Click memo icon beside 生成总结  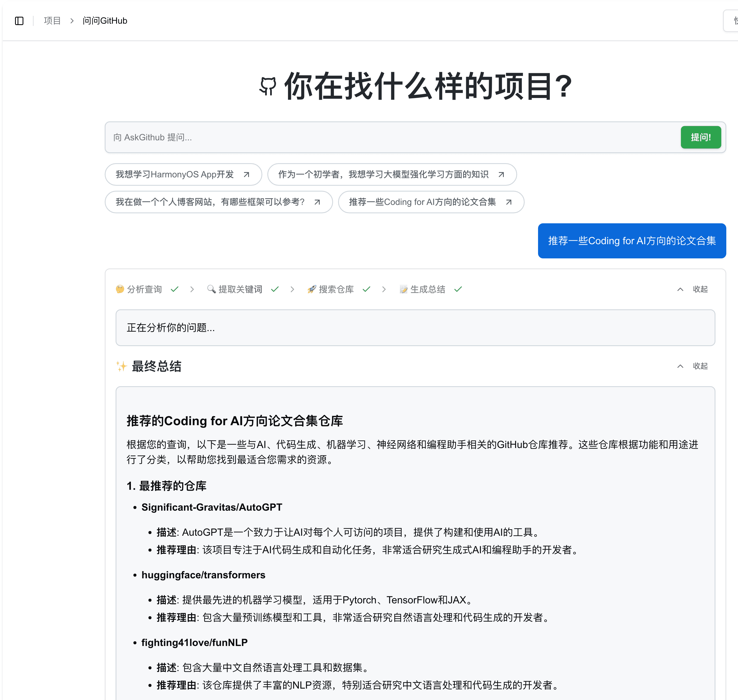(403, 289)
